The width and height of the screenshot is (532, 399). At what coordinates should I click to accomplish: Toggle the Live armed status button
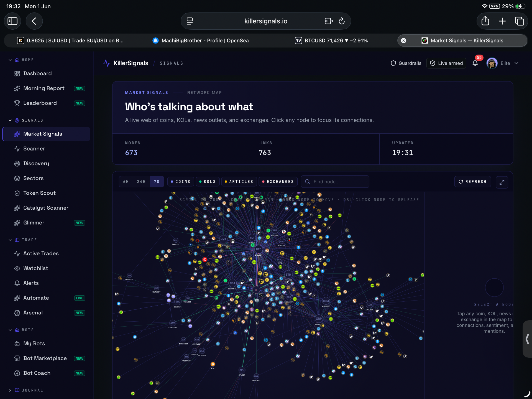pyautogui.click(x=446, y=63)
